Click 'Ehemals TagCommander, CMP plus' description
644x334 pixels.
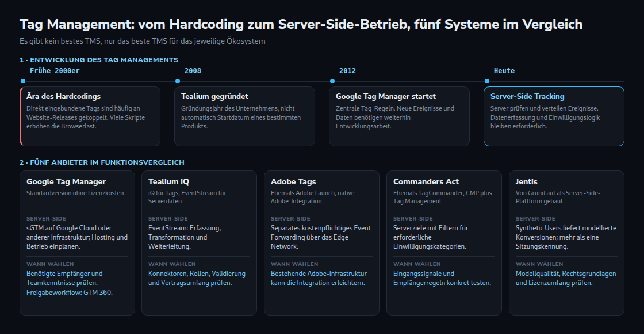442,197
